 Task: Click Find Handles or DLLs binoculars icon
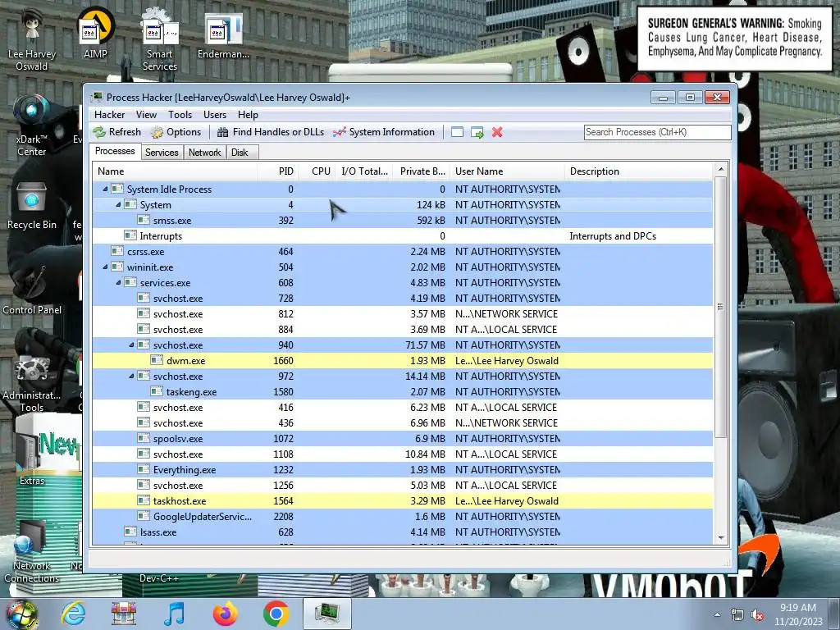[222, 132]
